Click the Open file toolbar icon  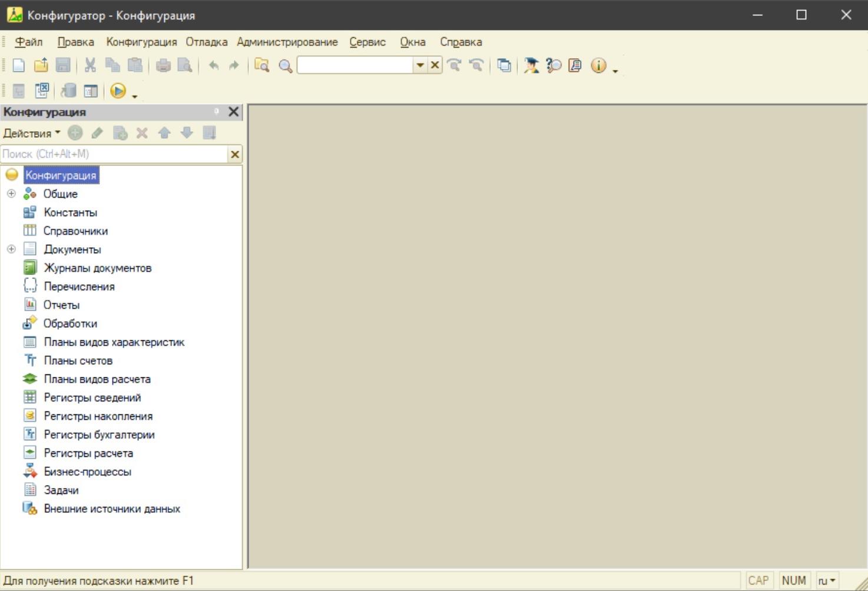(41, 65)
